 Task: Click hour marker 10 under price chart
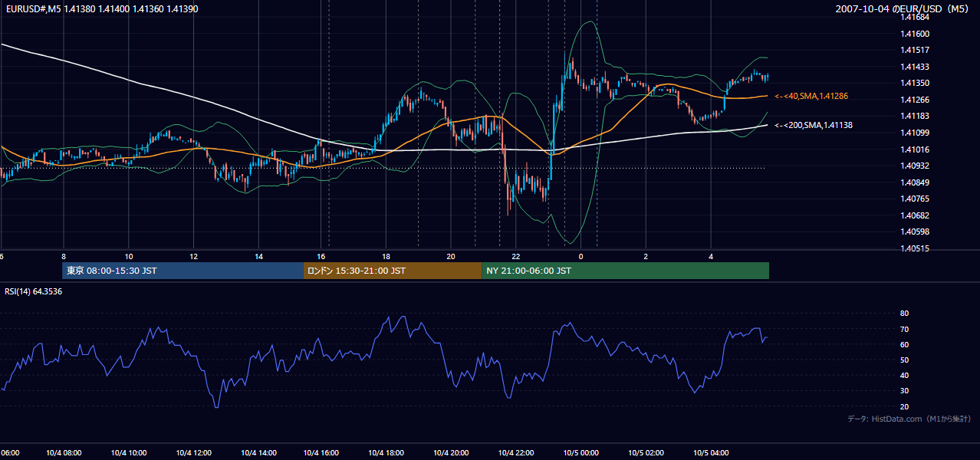128,256
